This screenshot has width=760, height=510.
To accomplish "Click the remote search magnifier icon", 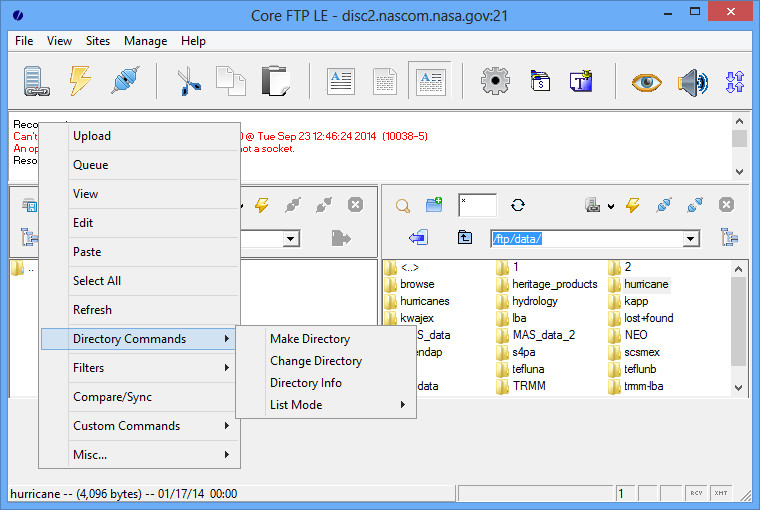I will 403,206.
